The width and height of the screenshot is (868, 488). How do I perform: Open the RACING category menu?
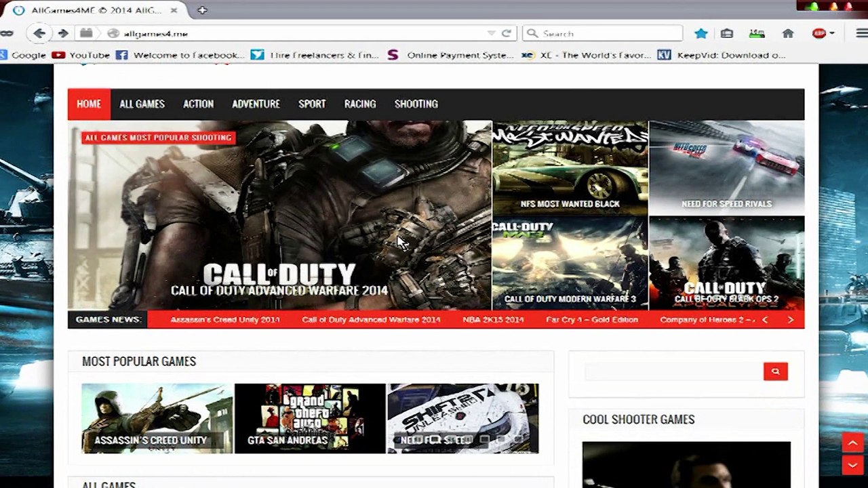[360, 104]
